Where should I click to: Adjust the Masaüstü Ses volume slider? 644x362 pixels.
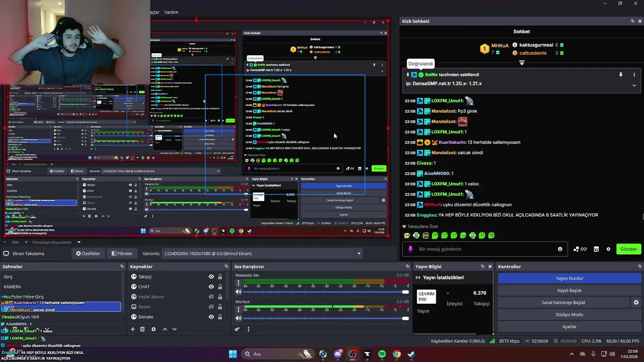[x=326, y=292]
